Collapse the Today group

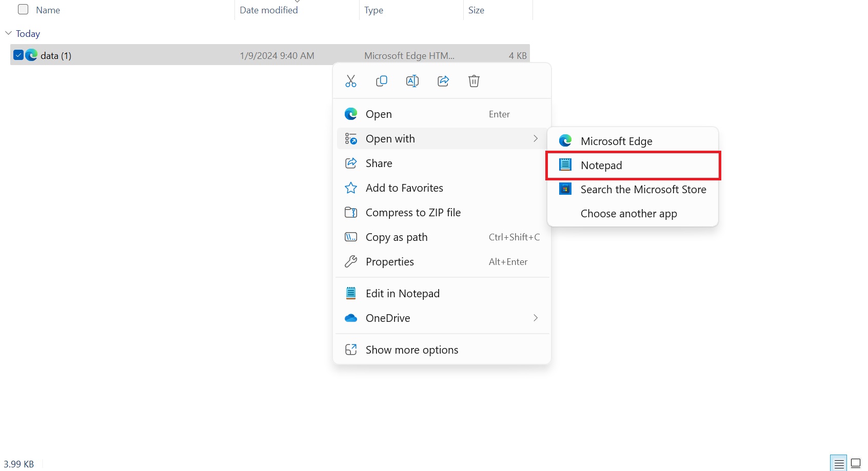tap(8, 33)
